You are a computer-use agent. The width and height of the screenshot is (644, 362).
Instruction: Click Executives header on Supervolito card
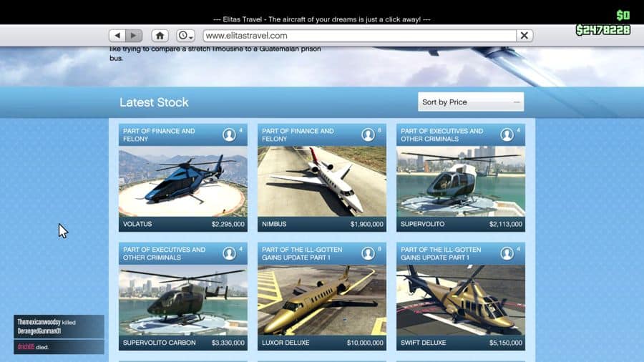pos(441,134)
